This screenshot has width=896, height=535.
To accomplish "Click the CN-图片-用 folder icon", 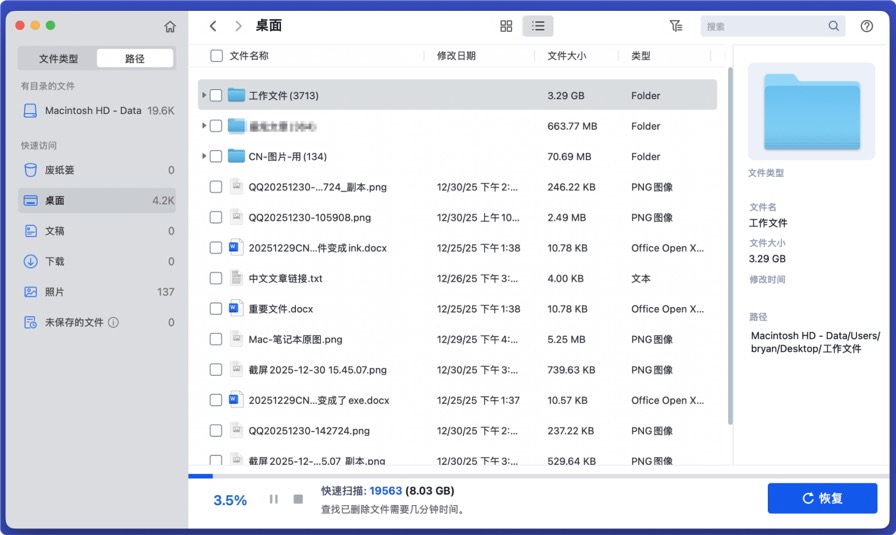I will (236, 156).
